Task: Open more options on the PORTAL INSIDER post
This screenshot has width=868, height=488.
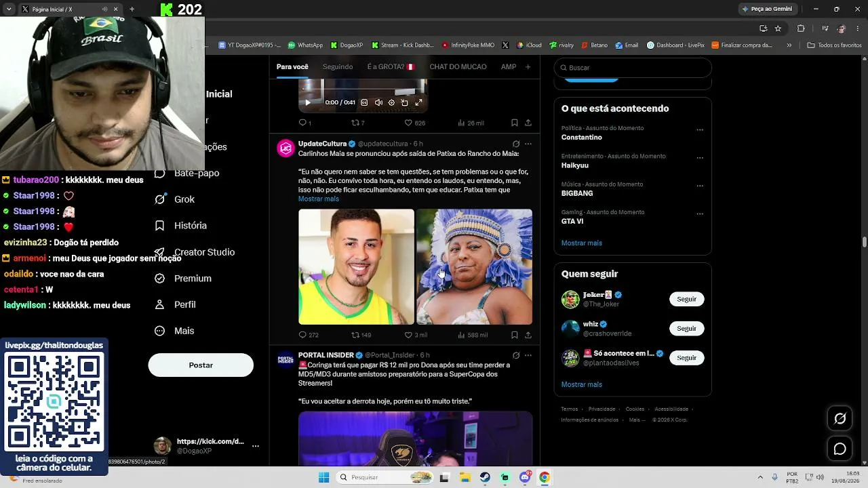Action: click(x=528, y=355)
